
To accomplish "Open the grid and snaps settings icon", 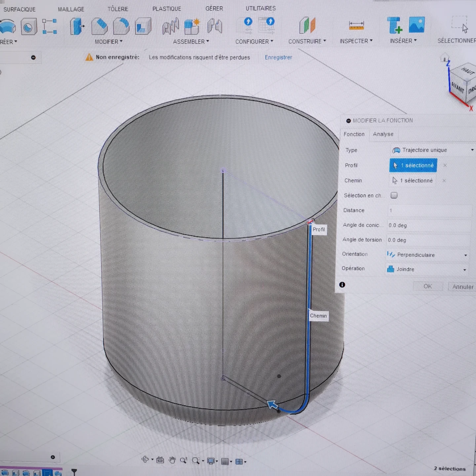I will click(225, 461).
